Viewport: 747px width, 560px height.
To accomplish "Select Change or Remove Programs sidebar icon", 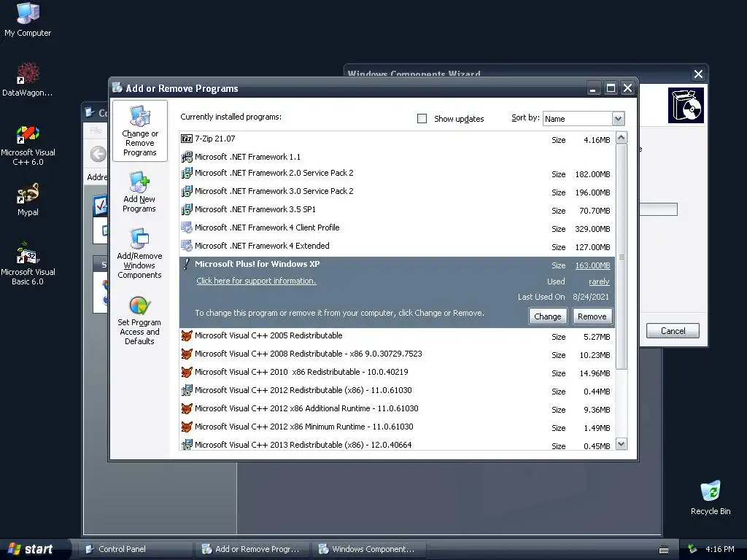I will 139,131.
